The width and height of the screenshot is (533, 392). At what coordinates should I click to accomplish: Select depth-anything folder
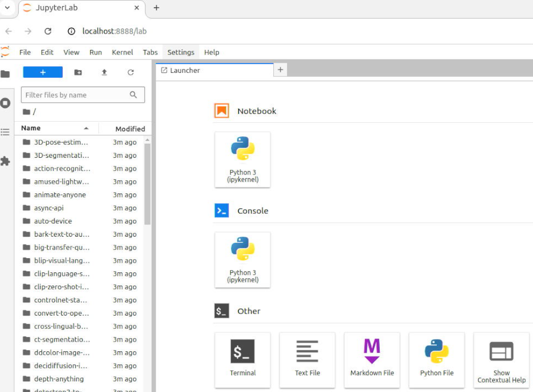79,379
